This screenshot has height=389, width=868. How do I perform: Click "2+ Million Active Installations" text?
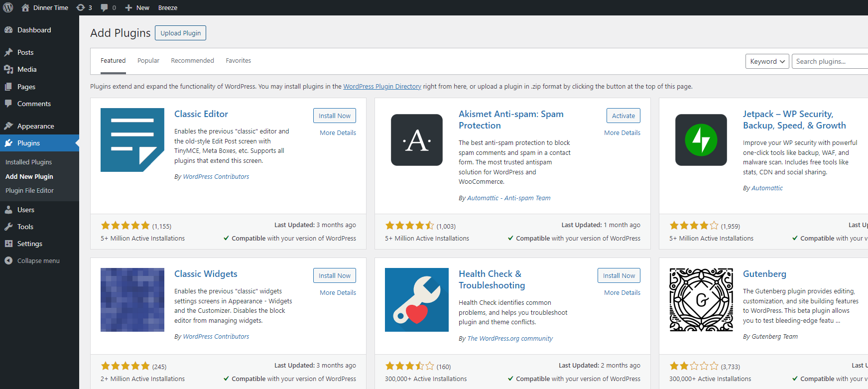142,379
